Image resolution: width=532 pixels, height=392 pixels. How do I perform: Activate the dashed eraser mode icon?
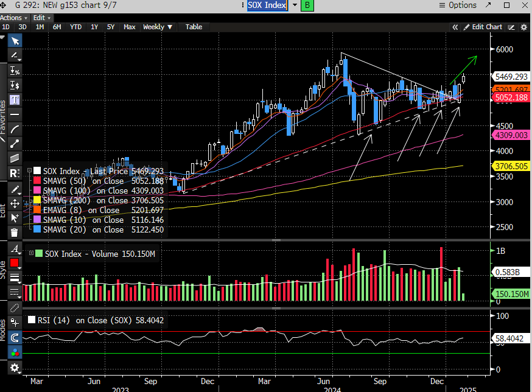(15, 308)
